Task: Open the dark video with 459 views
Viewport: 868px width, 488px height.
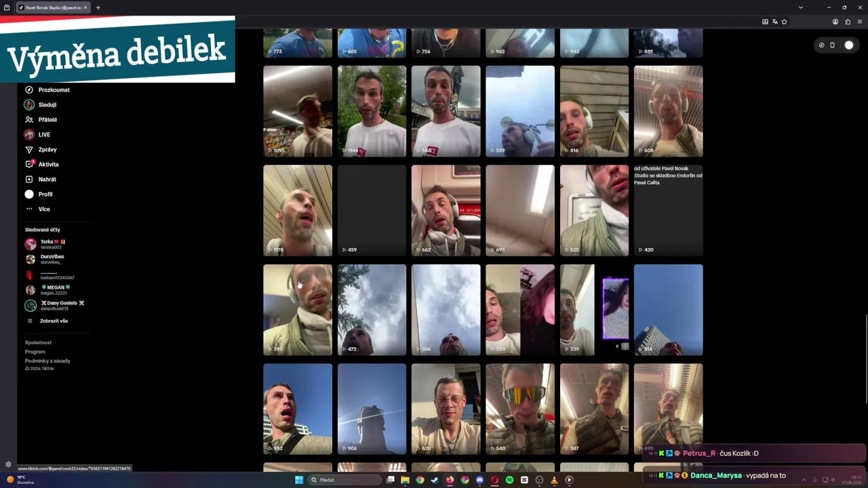Action: pos(372,211)
